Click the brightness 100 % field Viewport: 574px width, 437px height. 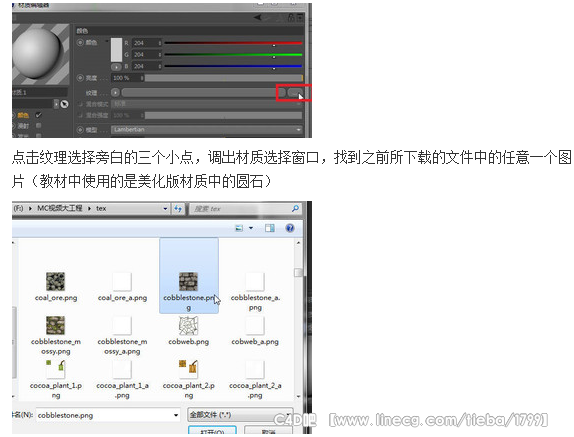(x=127, y=78)
